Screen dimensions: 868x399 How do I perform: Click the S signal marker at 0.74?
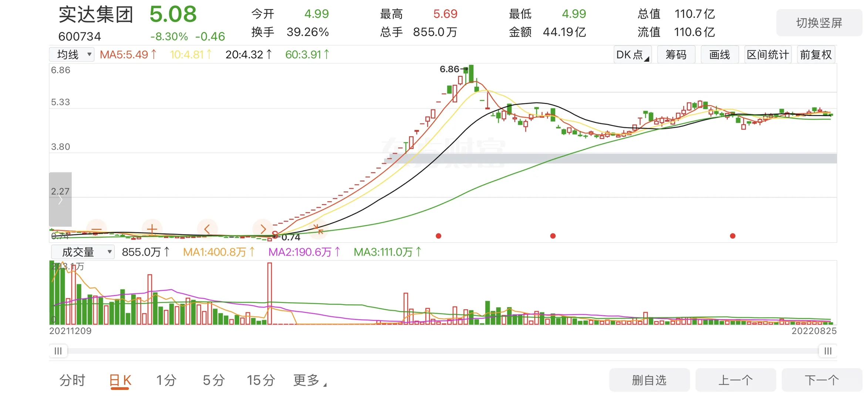(275, 234)
